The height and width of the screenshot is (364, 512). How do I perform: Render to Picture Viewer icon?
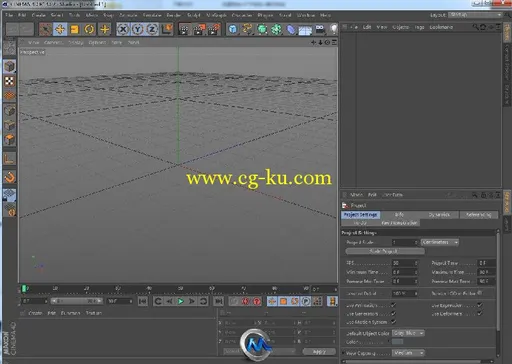tap(199, 29)
